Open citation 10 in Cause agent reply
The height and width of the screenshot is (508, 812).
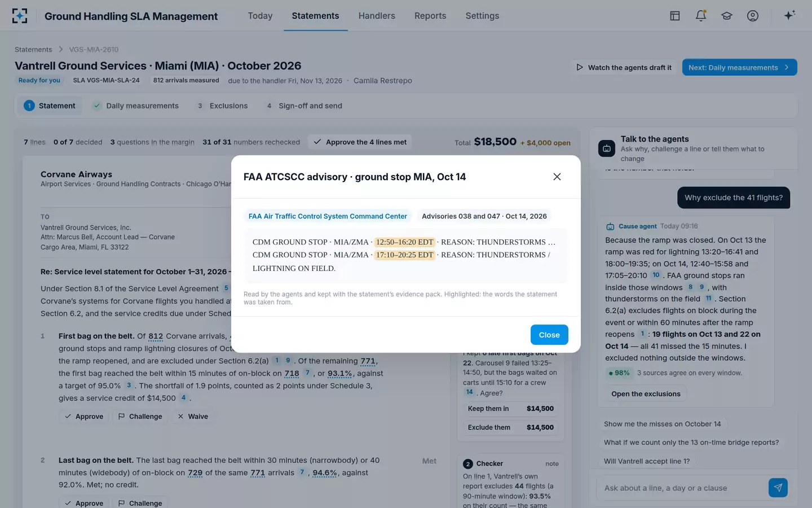(x=656, y=275)
